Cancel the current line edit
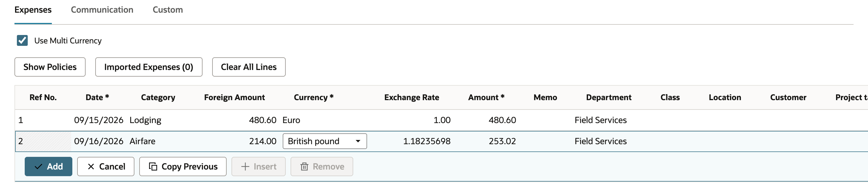 [x=106, y=167]
